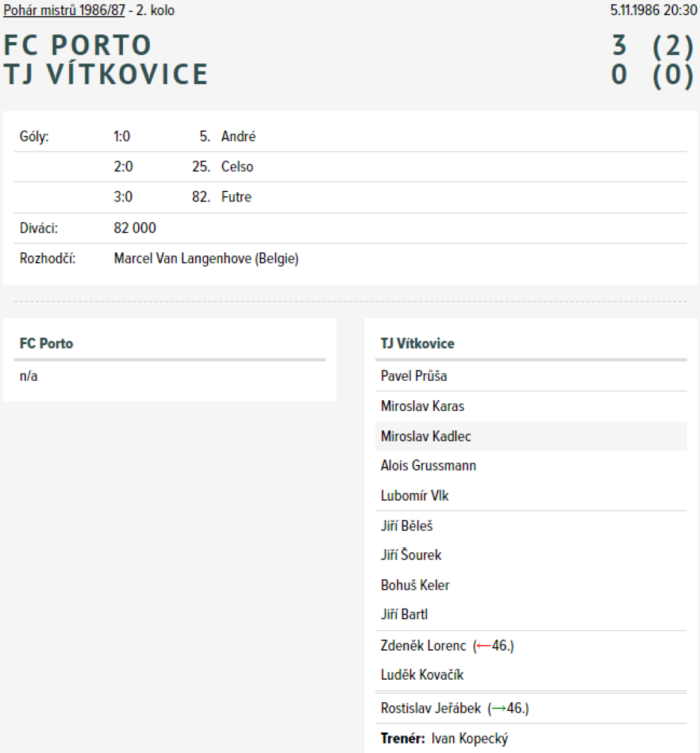Click Bohuš Keler in the list
700x753 pixels.
pyautogui.click(x=415, y=585)
